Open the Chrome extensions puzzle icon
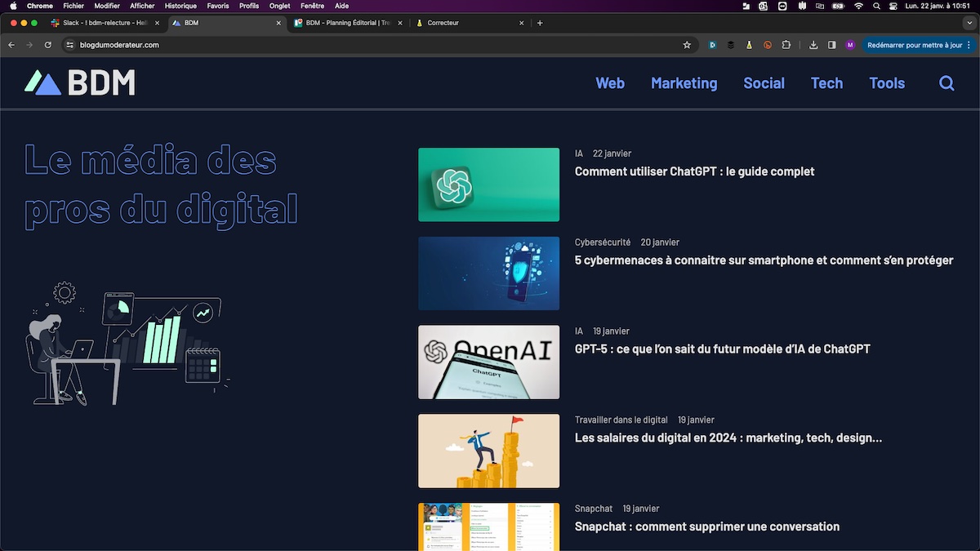 [786, 45]
